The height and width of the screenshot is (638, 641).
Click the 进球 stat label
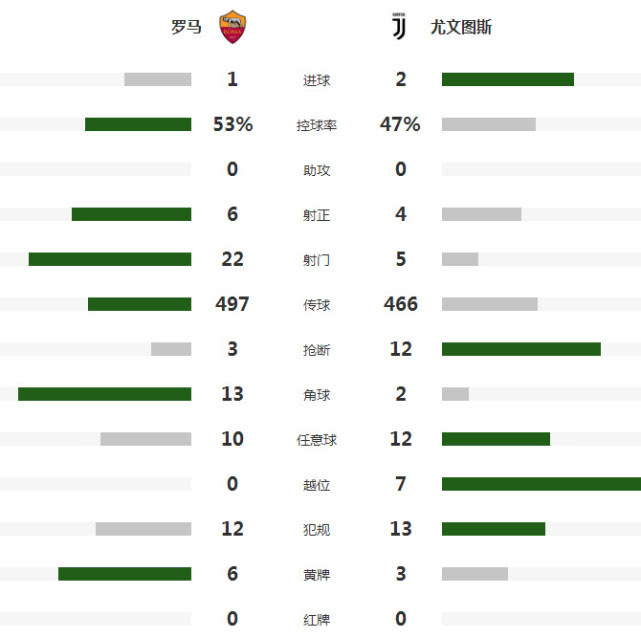(316, 80)
